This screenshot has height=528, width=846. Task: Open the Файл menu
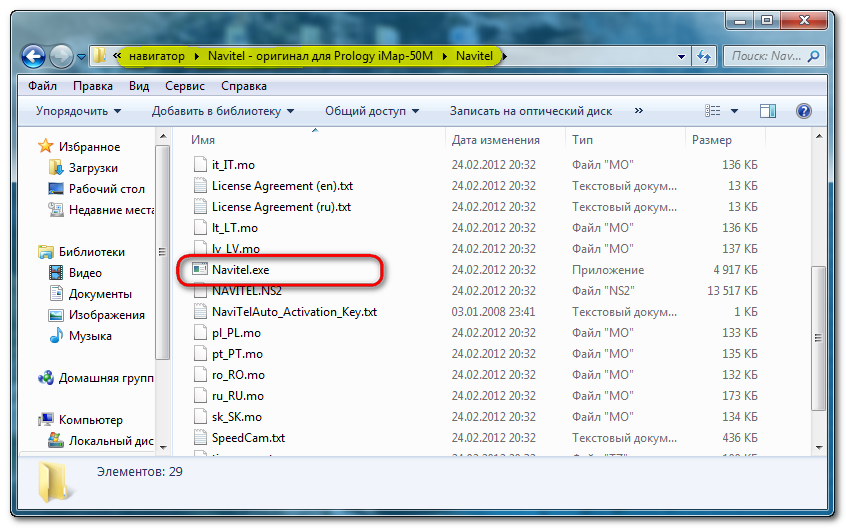pos(42,86)
